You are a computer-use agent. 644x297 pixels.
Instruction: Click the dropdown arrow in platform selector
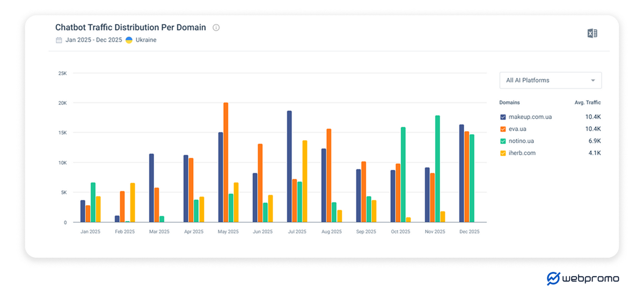593,81
